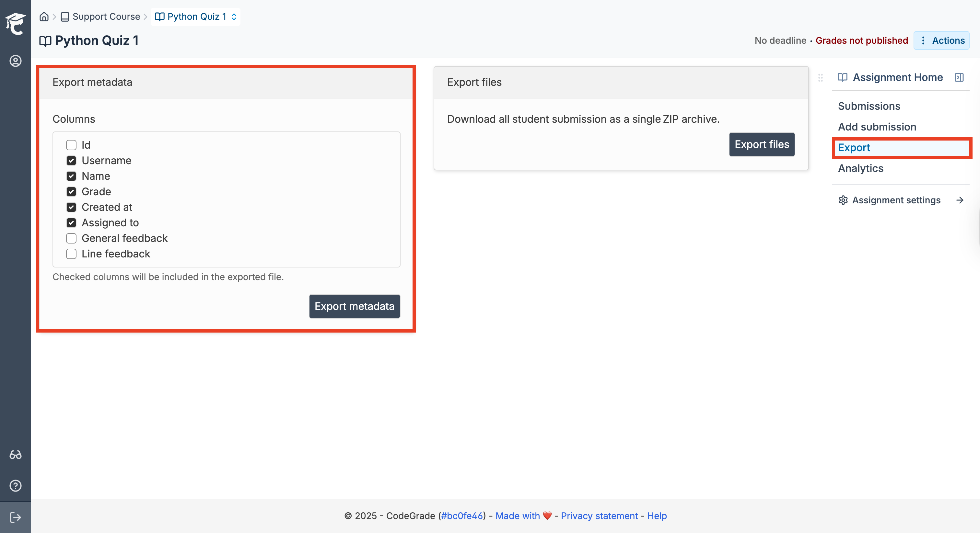Click the Export metadata button
Screen dimensions: 980x533
354,306
